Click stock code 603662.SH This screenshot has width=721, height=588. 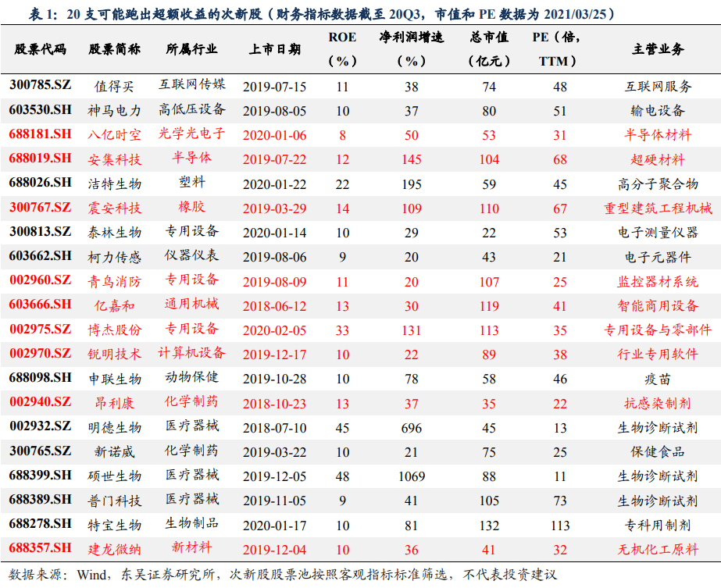click(x=41, y=256)
